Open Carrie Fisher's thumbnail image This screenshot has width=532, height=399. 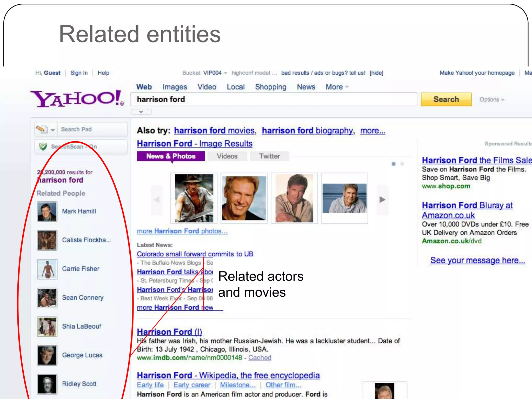(x=47, y=269)
